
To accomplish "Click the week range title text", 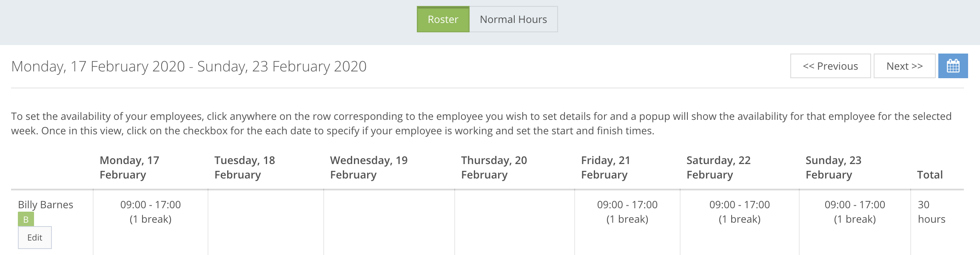I will click(x=189, y=66).
